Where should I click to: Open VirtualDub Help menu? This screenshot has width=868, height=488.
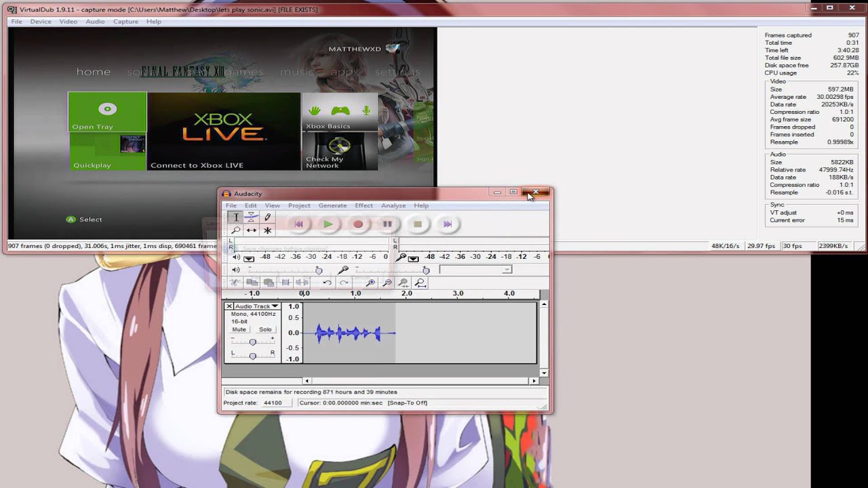(x=154, y=22)
